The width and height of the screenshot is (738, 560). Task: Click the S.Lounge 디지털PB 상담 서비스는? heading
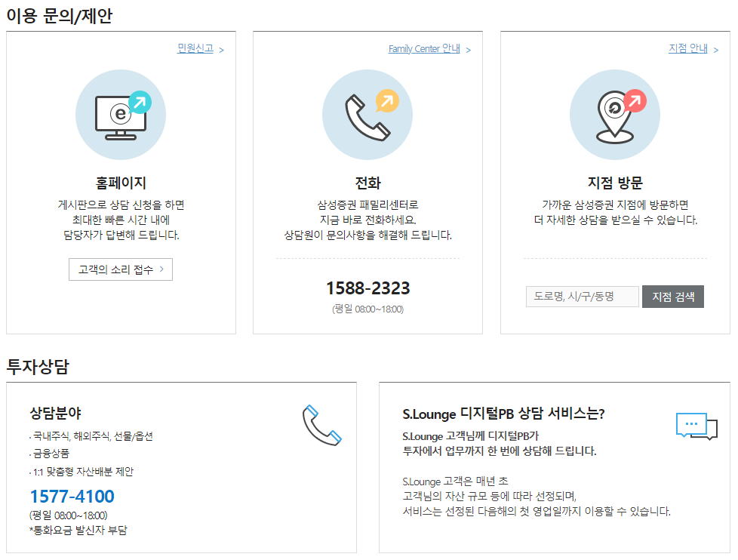pos(503,414)
